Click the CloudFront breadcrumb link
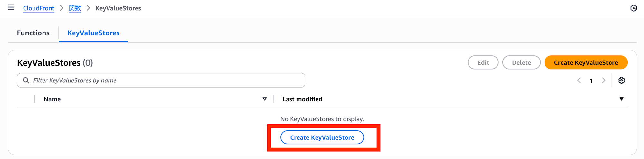The image size is (644, 159). 39,8
